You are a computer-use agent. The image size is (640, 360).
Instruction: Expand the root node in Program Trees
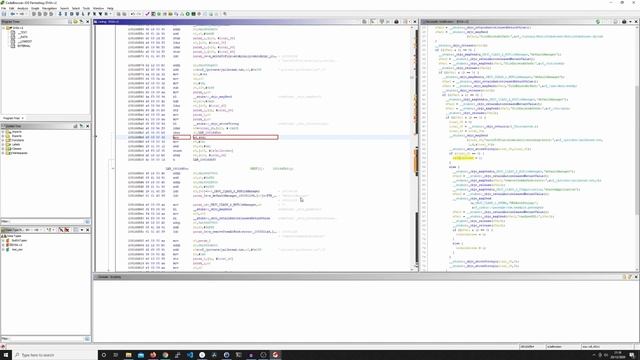[x=3, y=28]
